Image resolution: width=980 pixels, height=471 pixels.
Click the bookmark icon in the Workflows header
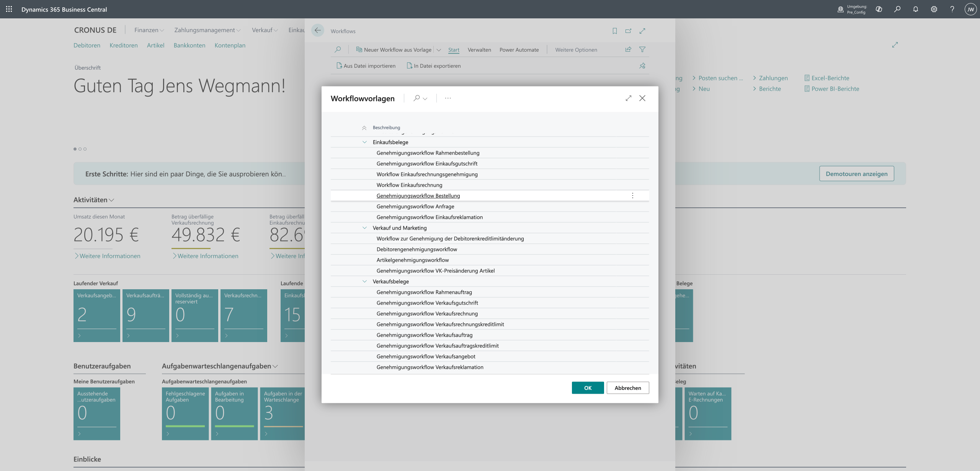click(x=614, y=31)
